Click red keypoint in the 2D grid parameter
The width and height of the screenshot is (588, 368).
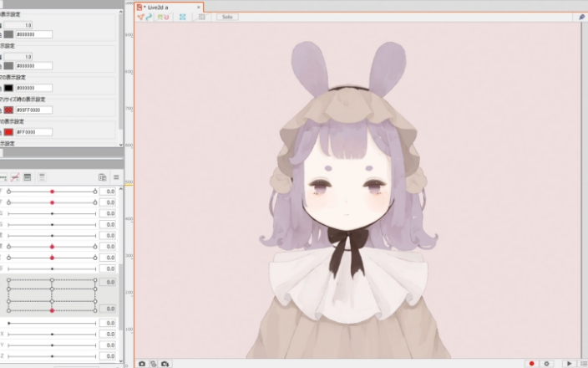pos(52,310)
